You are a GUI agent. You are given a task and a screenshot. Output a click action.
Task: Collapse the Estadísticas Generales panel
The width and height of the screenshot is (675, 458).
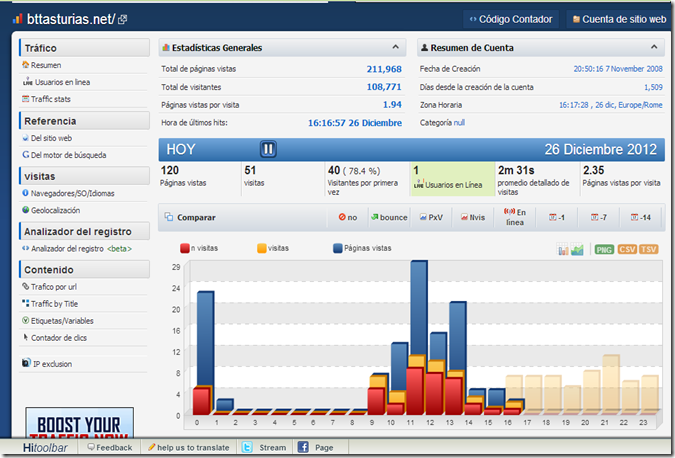click(396, 47)
